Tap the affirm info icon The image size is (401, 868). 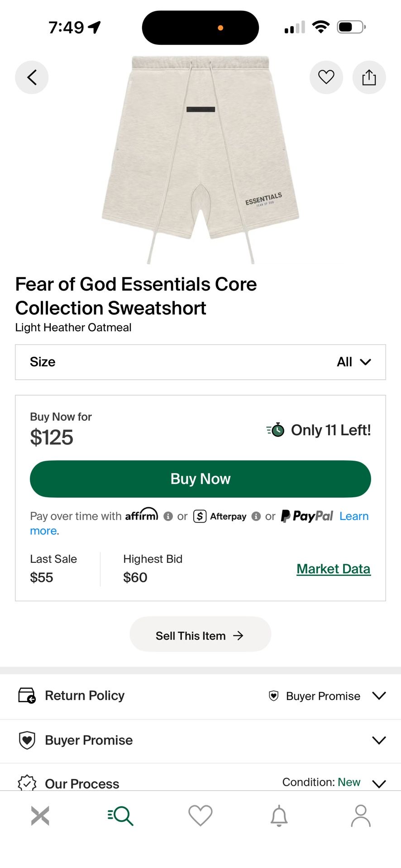pos(168,516)
